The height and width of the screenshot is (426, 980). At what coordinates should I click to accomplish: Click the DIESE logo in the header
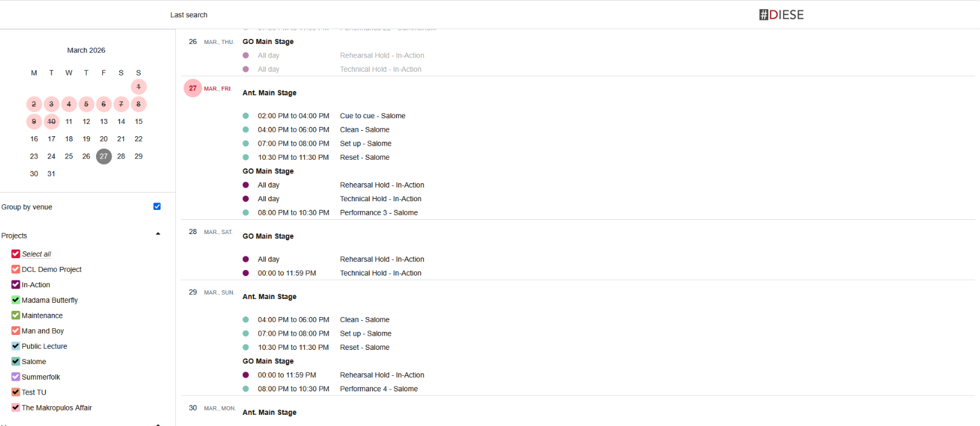coord(781,14)
